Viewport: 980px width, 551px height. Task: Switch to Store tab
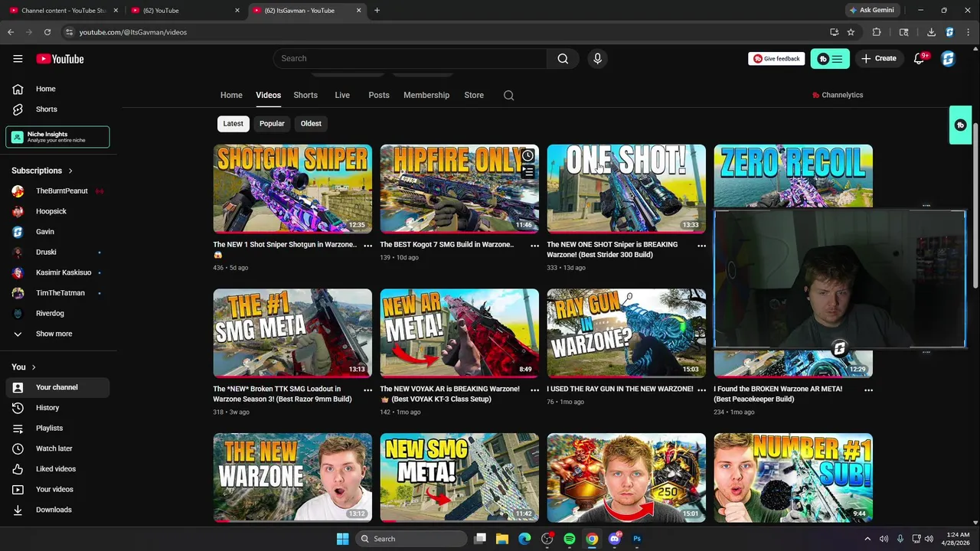click(474, 95)
